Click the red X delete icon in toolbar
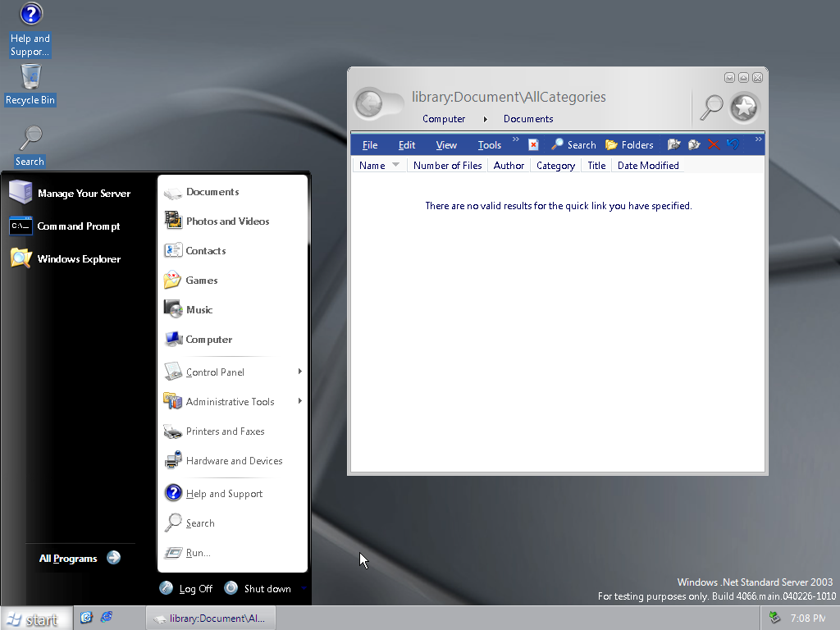The image size is (840, 630). point(713,144)
